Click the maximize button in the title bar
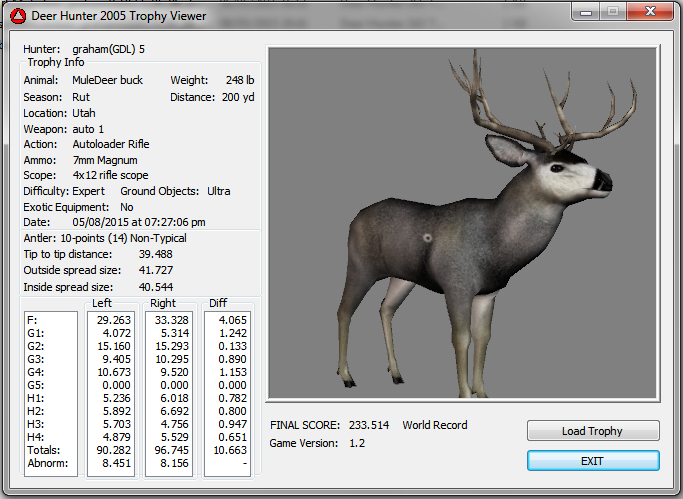The width and height of the screenshot is (683, 499). 611,11
